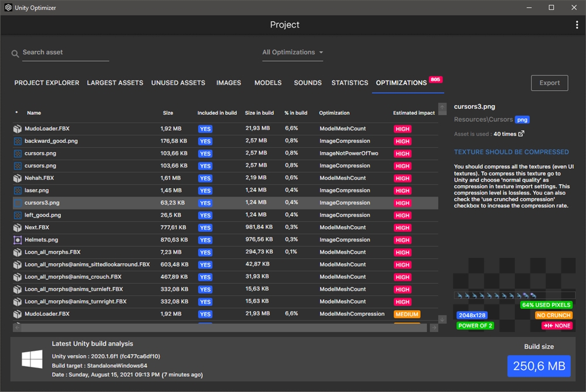Click the image icon beside backward_good.png
Image resolution: width=586 pixels, height=392 pixels.
click(x=17, y=141)
